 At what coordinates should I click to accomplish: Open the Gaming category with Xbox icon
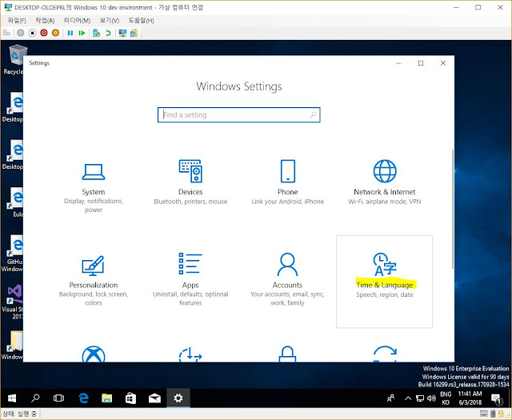point(94,354)
